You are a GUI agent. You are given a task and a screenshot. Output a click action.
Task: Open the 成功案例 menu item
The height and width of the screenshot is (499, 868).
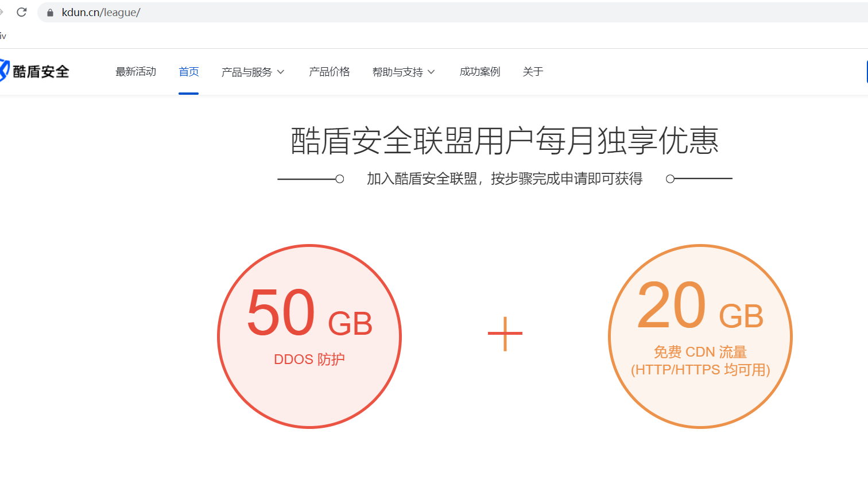click(x=480, y=72)
